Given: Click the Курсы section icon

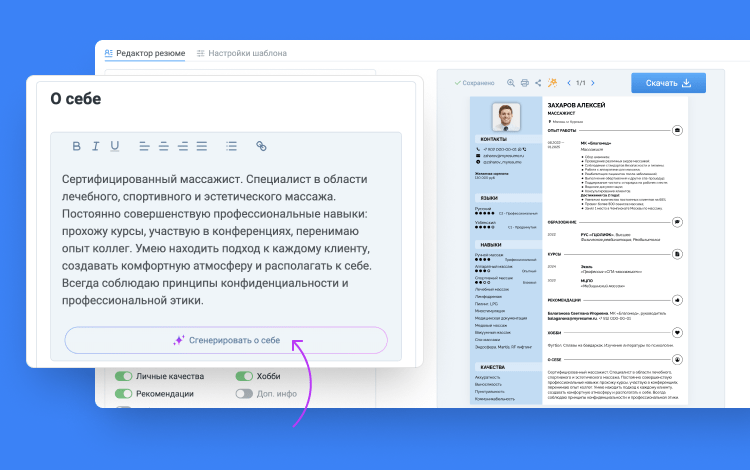Looking at the screenshot, I should [x=677, y=254].
